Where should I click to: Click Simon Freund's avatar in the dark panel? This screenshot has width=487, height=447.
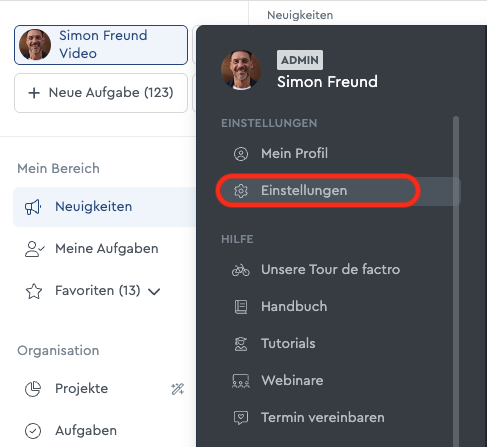coord(241,70)
